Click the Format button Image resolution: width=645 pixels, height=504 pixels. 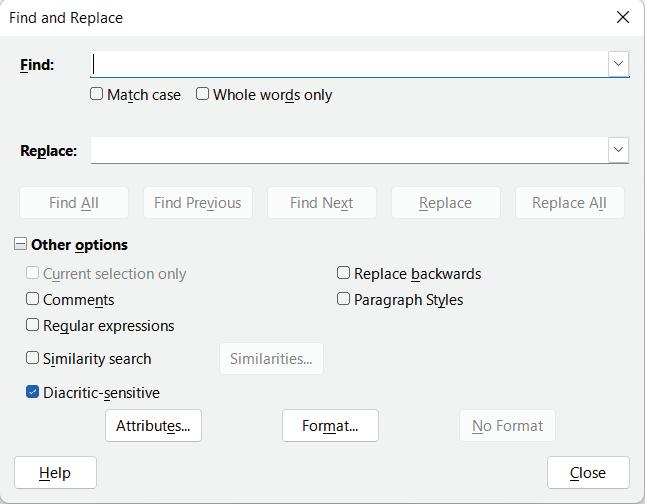(330, 426)
